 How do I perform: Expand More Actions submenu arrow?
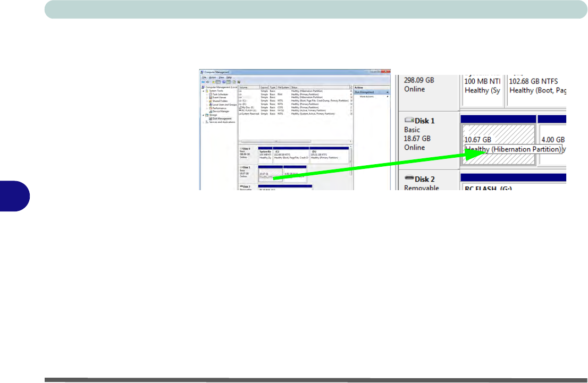coord(388,97)
